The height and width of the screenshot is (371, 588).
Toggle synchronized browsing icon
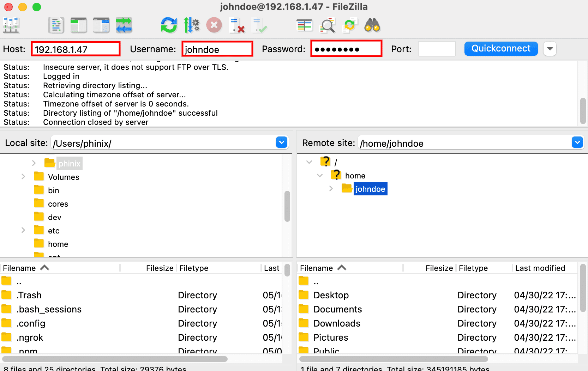[350, 25]
